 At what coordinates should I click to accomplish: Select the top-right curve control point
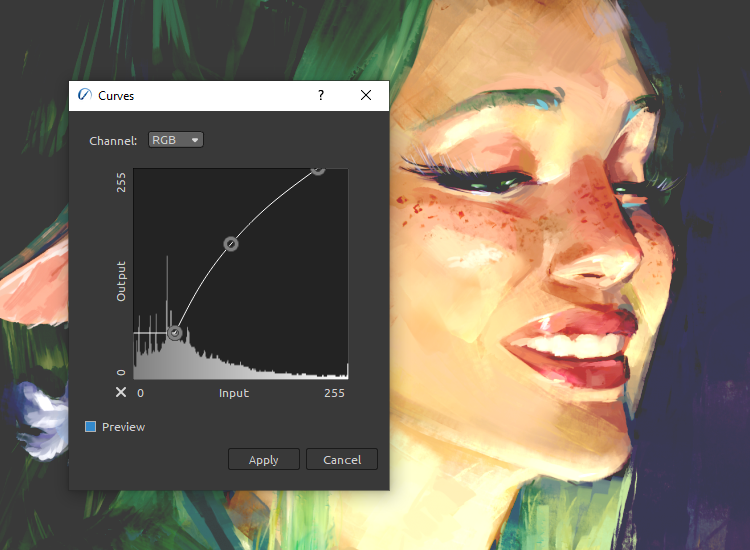pos(318,170)
